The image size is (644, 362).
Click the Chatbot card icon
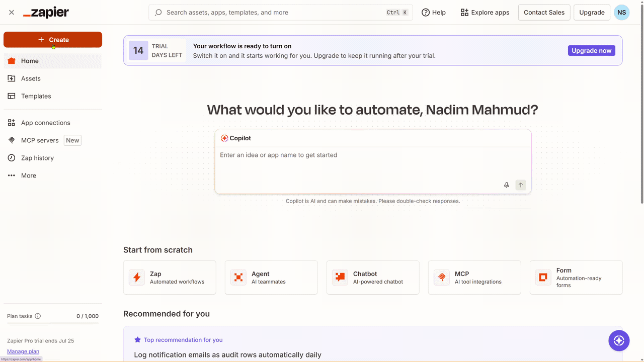pos(340,278)
